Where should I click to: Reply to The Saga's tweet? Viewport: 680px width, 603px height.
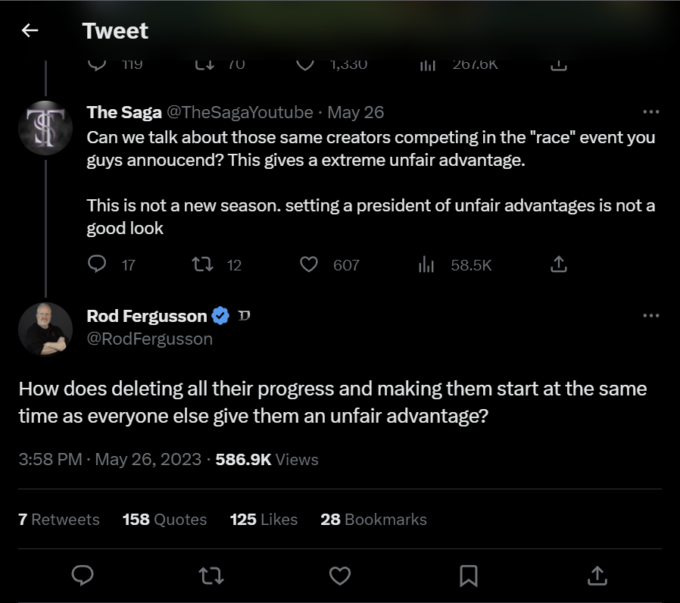tap(97, 264)
